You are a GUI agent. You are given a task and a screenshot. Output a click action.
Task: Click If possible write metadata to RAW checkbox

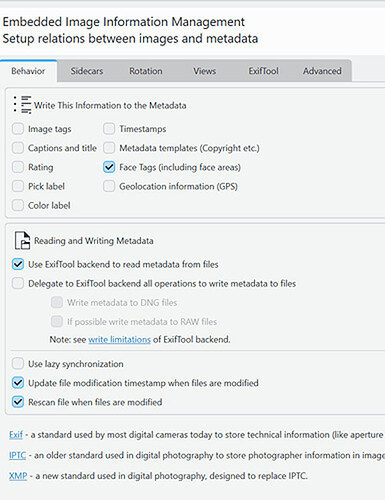57,321
